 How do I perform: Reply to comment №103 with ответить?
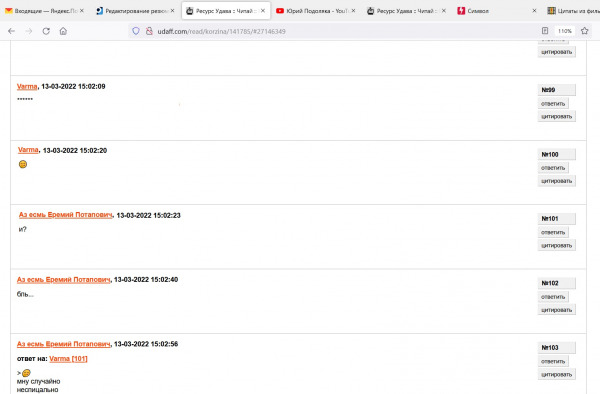(x=553, y=361)
